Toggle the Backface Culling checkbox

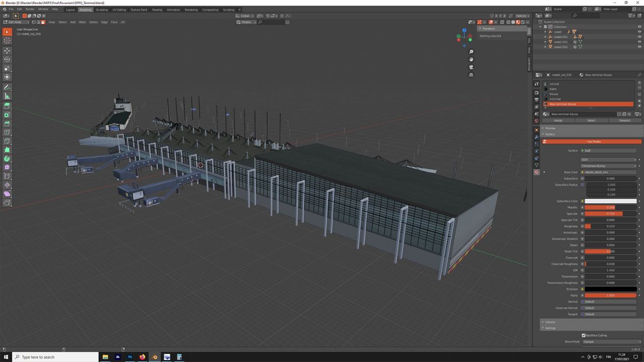tap(584, 335)
